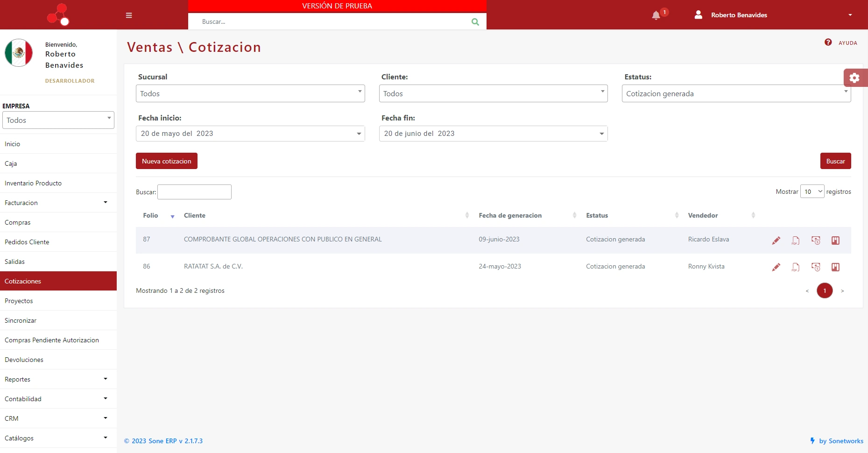
Task: Open the settings gear panel
Action: (854, 78)
